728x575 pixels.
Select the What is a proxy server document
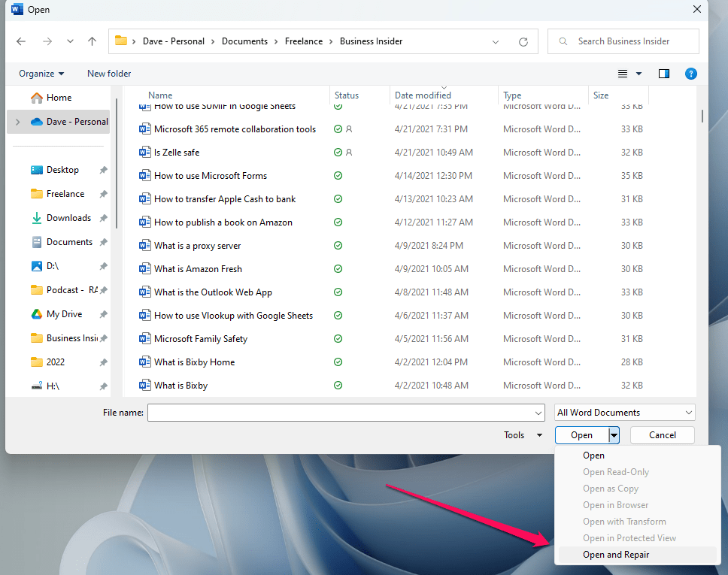(197, 246)
